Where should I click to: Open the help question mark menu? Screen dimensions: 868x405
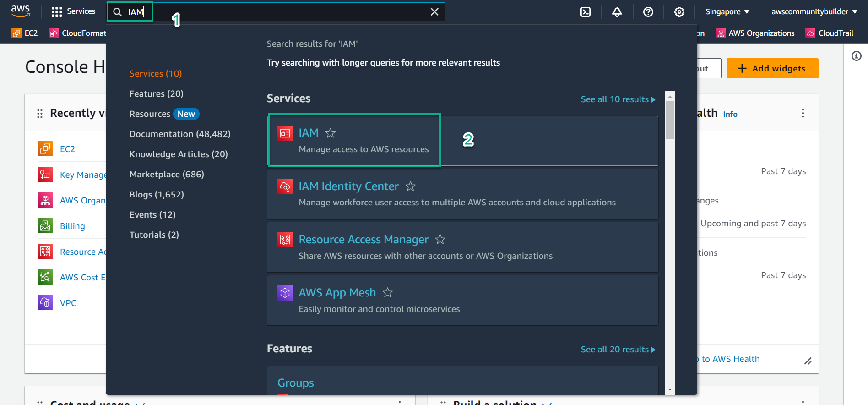click(x=648, y=12)
